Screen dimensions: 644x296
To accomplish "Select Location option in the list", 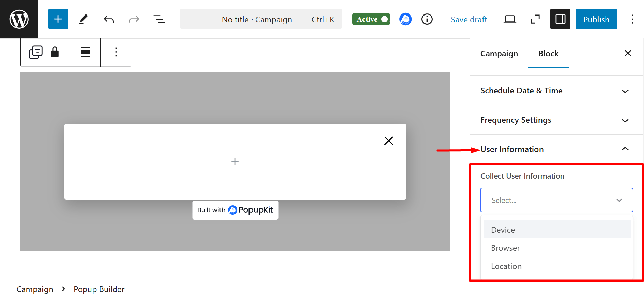I will click(x=506, y=266).
